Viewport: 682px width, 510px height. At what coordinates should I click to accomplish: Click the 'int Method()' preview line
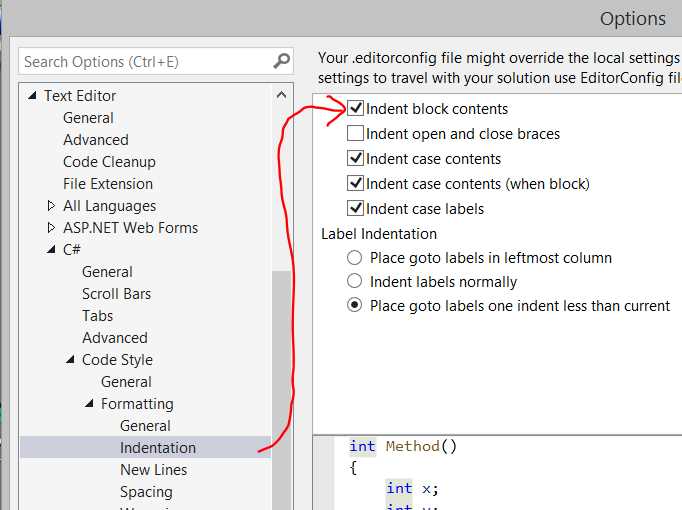click(403, 446)
